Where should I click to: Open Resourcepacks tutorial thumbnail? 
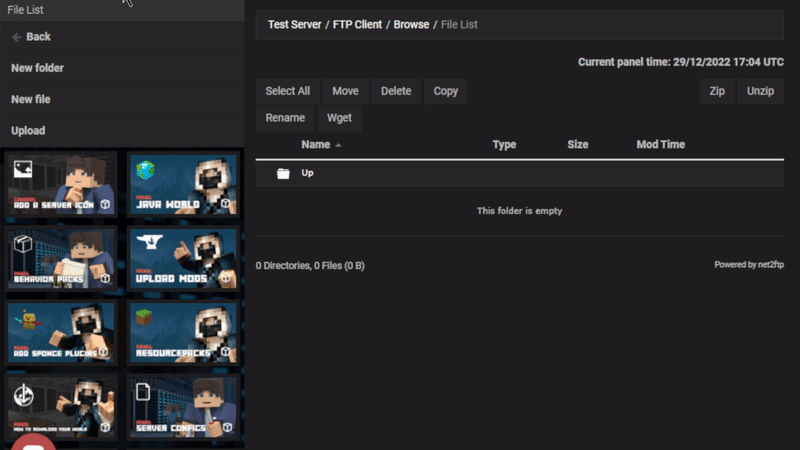pos(183,333)
